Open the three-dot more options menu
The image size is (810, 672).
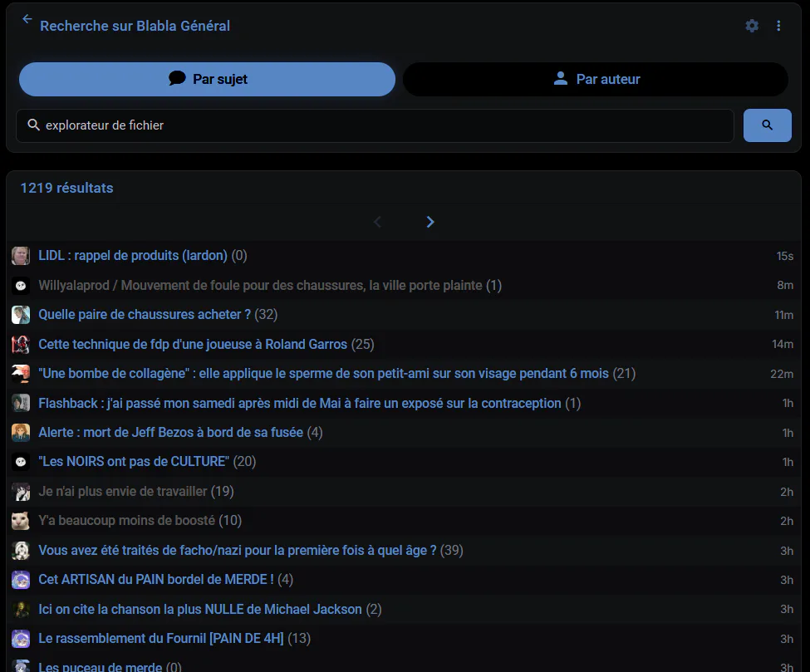[778, 26]
